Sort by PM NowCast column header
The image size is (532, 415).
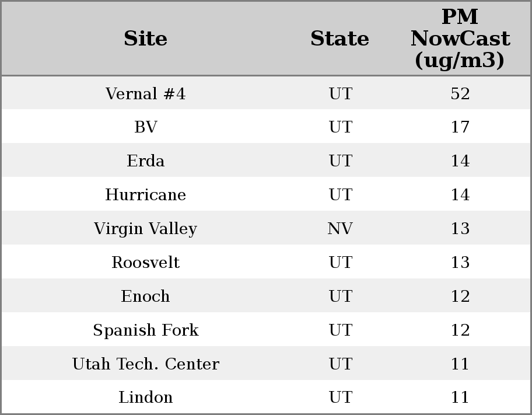click(460, 39)
